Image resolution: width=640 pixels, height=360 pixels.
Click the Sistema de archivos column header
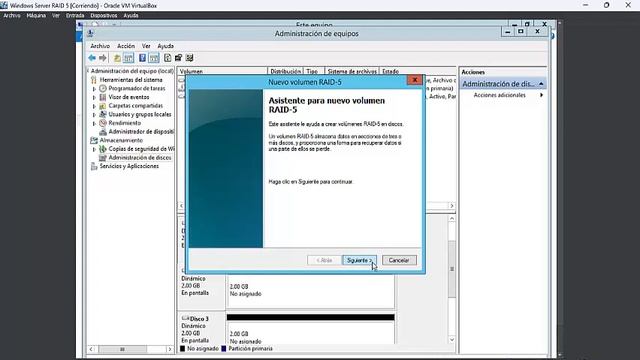coord(352,71)
